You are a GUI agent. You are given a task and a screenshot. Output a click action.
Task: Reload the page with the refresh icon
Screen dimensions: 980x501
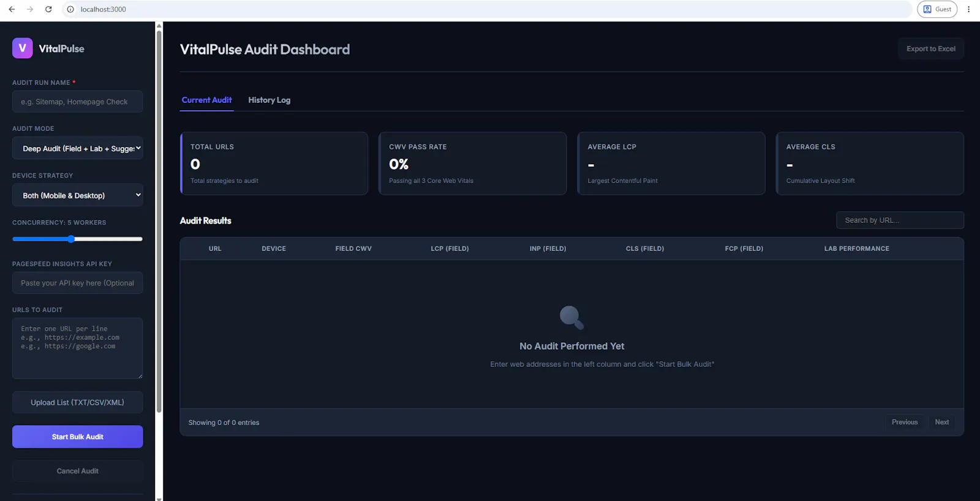[x=48, y=9]
